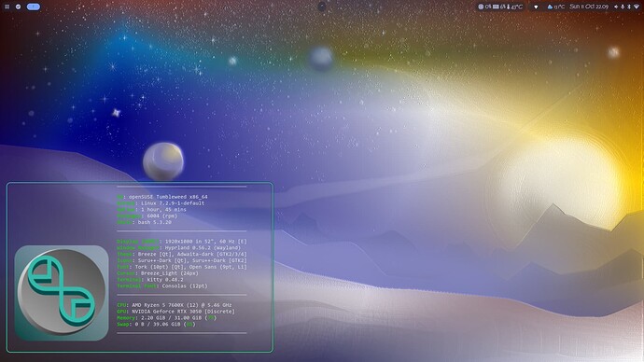Select the active workspace pill indicator
This screenshot has width=644, height=362.
[x=34, y=7]
